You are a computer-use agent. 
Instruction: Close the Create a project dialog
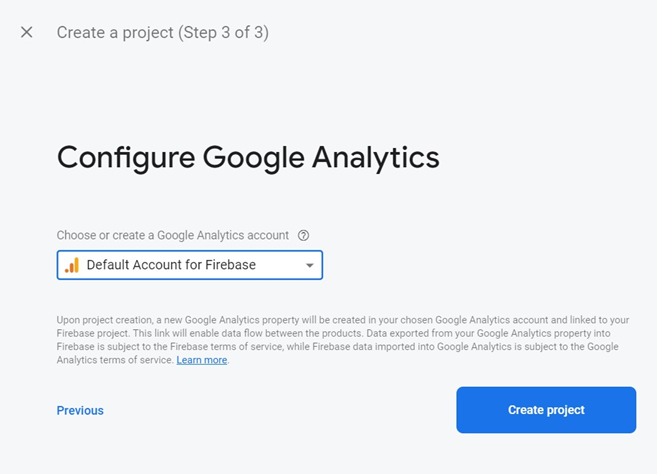point(27,32)
